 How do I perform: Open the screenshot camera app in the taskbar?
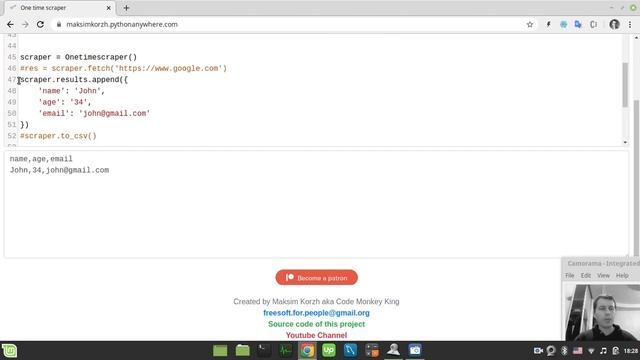415,351
